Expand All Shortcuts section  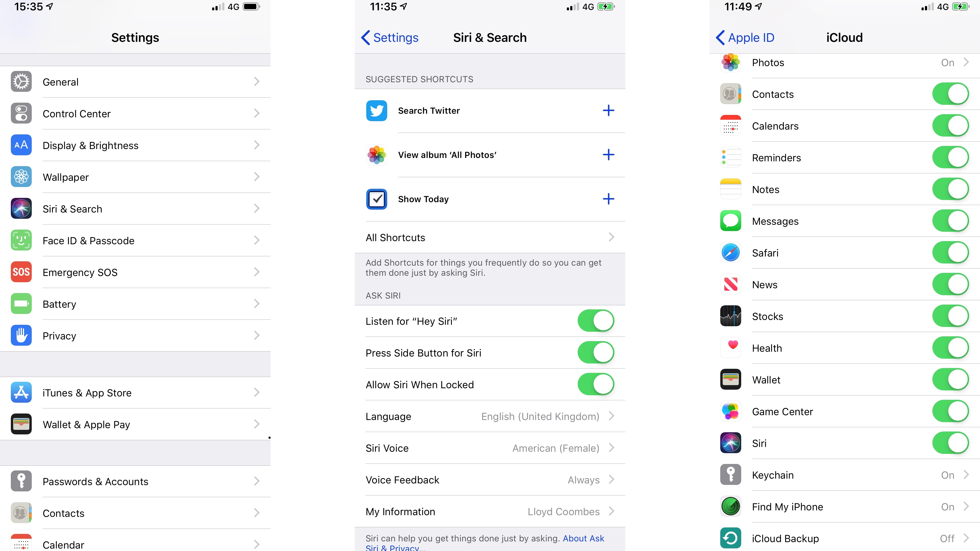(489, 237)
